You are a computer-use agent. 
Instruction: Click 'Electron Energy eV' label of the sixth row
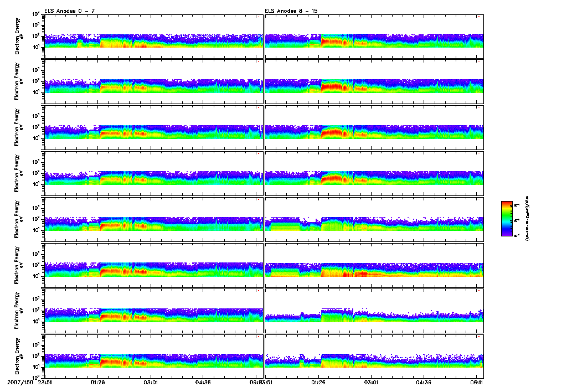click(x=19, y=265)
